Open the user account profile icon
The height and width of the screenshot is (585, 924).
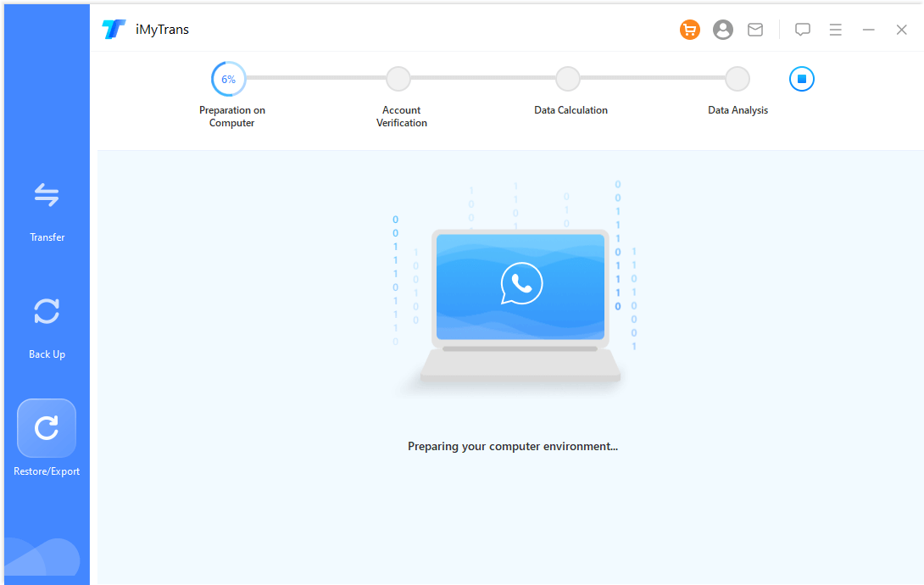(x=722, y=30)
